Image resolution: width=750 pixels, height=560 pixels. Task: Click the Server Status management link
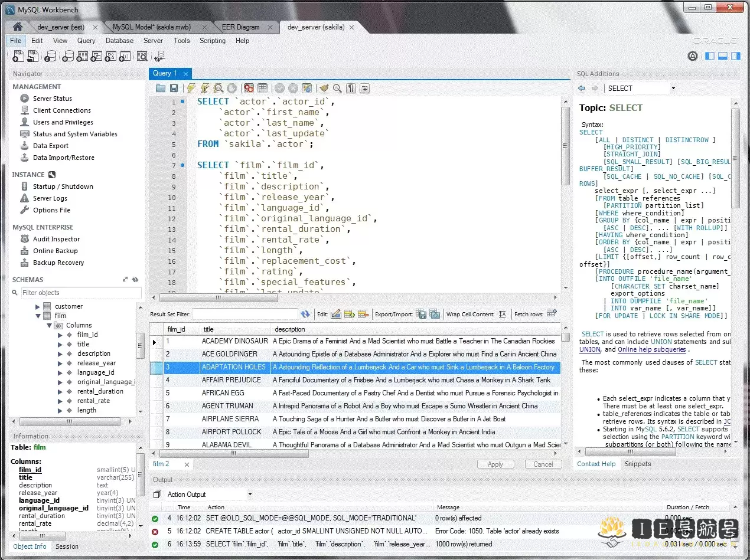tap(53, 99)
